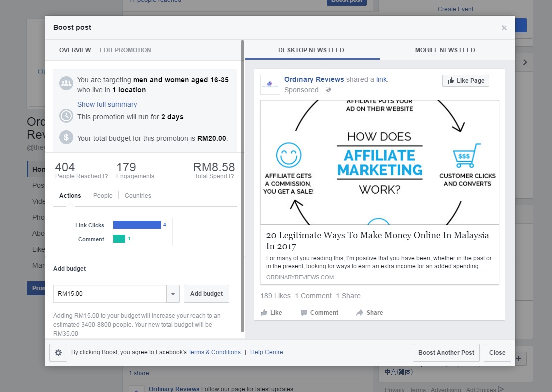Click the Show full summary link

pos(107,104)
